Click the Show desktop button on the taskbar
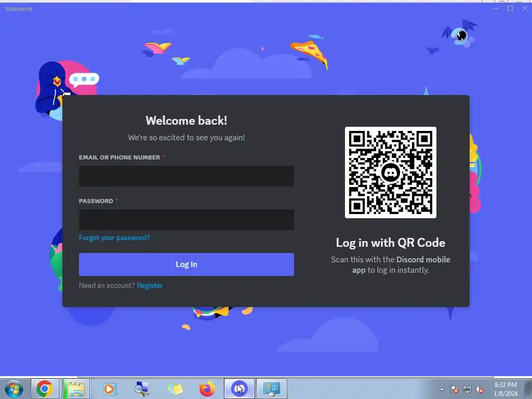Viewport: 532px width, 399px height. coord(528,389)
